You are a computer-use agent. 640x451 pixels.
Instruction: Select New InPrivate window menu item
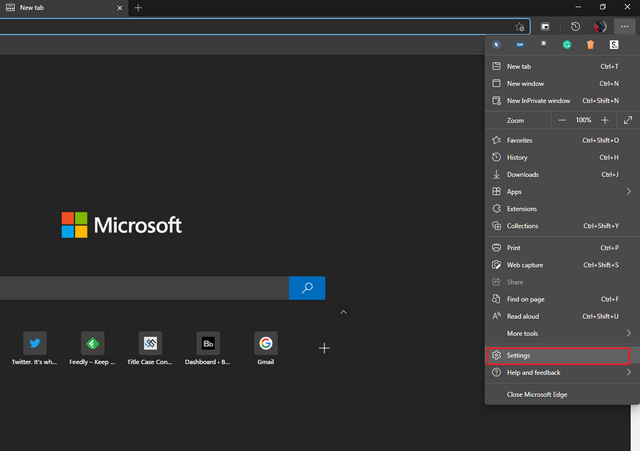point(562,101)
